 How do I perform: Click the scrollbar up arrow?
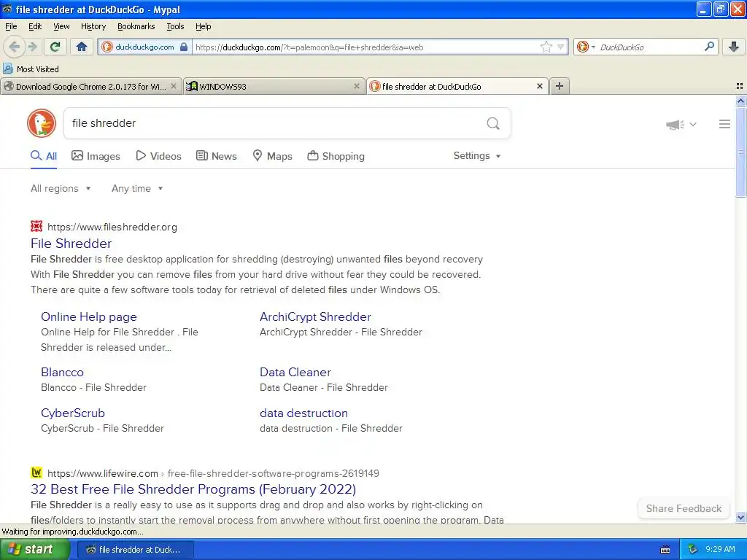coord(740,101)
